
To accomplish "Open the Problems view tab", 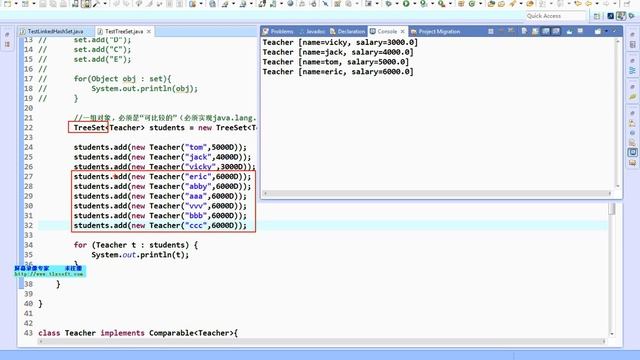I will coord(278,31).
